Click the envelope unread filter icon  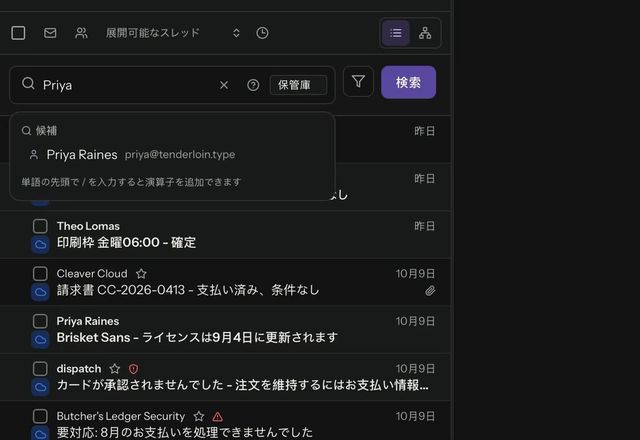tap(50, 33)
